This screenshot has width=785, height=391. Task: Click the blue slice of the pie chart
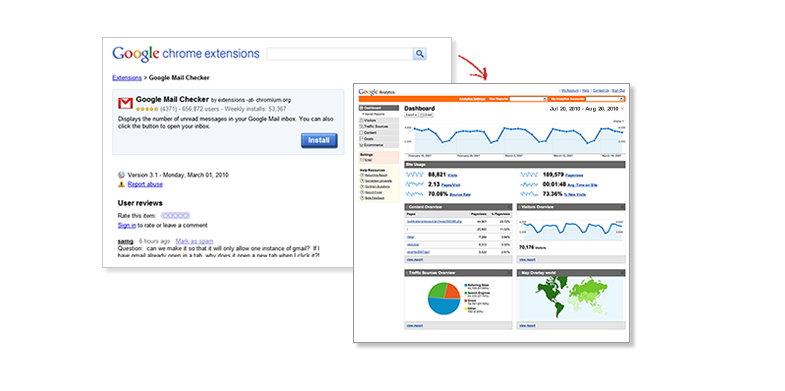[443, 306]
